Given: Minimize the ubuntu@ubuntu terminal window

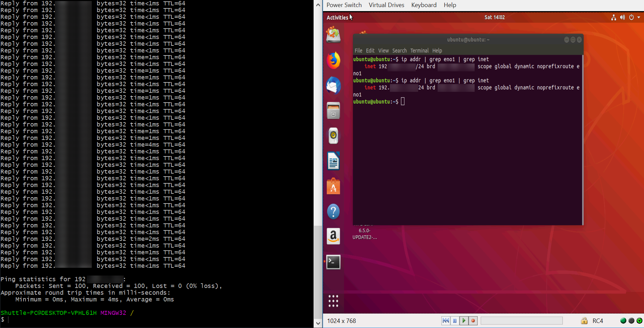Looking at the screenshot, I should tap(567, 40).
